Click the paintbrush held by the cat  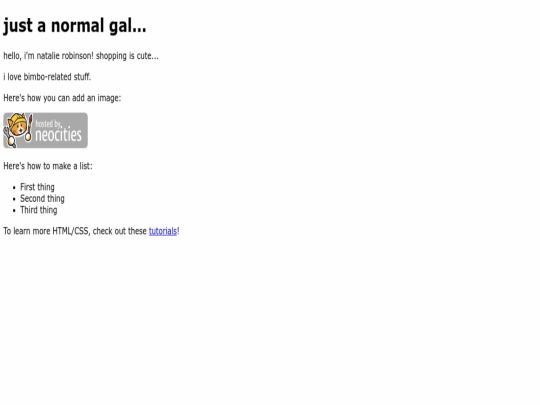30,127
